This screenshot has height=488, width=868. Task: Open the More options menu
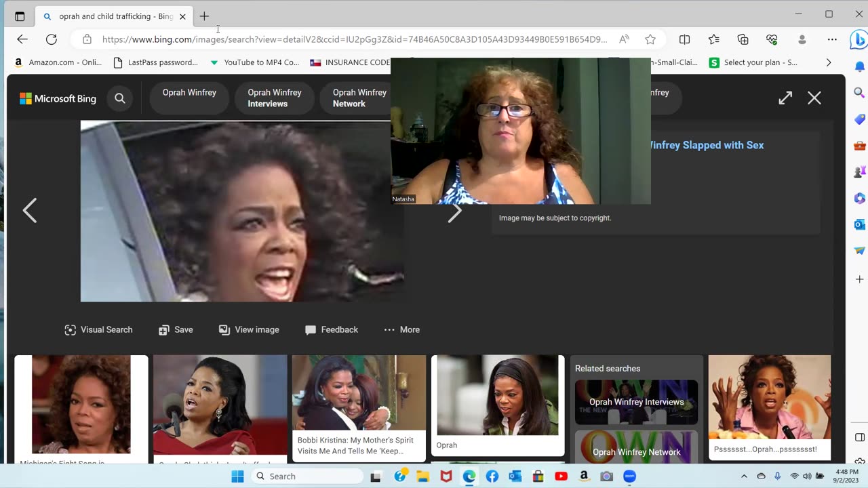402,329
